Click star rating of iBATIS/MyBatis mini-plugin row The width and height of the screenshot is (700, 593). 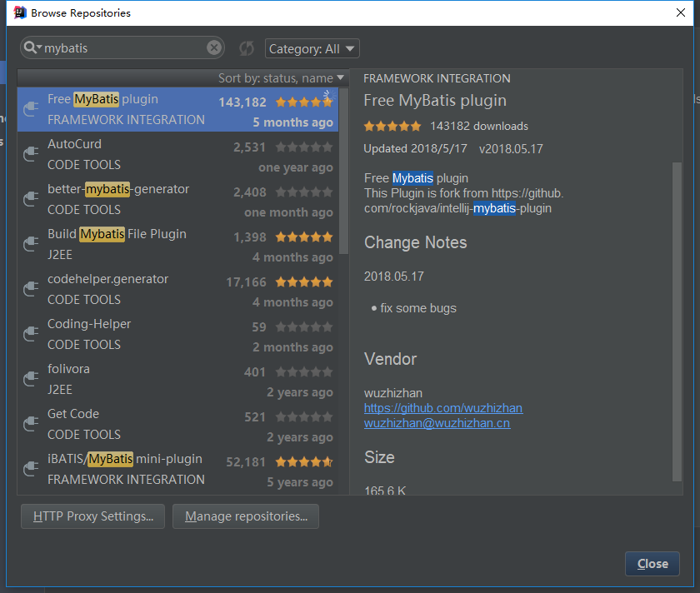pos(304,461)
